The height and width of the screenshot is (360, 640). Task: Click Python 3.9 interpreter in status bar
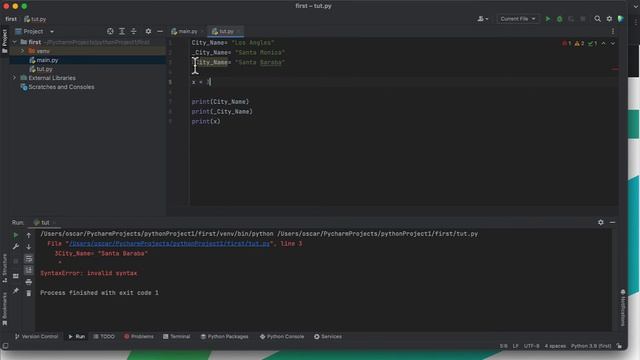[x=591, y=346]
